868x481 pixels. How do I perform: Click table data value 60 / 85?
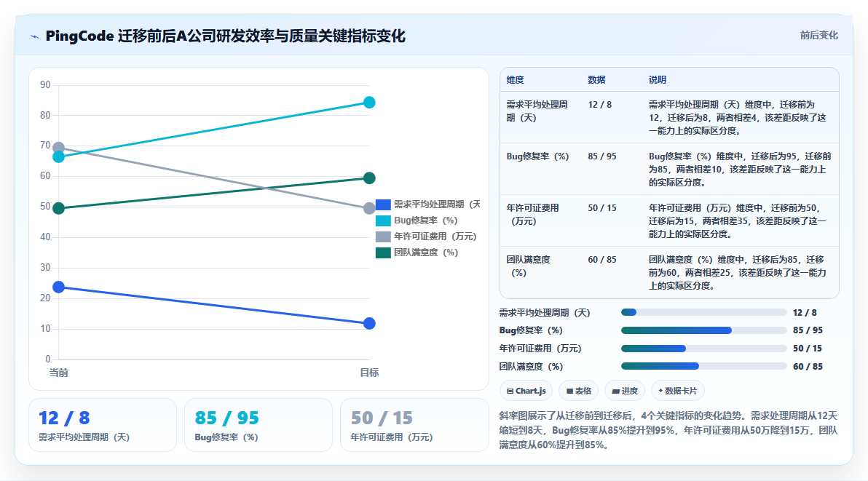601,260
